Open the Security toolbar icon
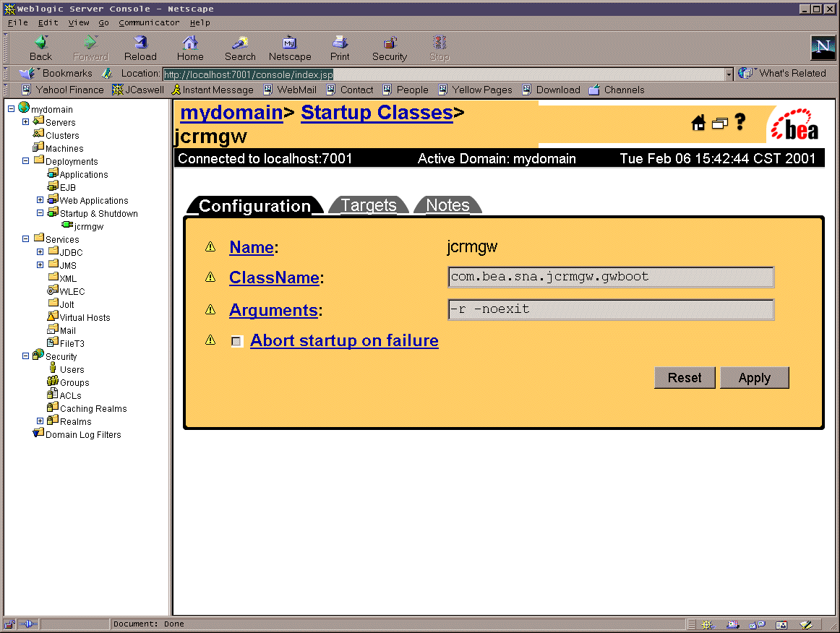840x633 pixels. 390,43
